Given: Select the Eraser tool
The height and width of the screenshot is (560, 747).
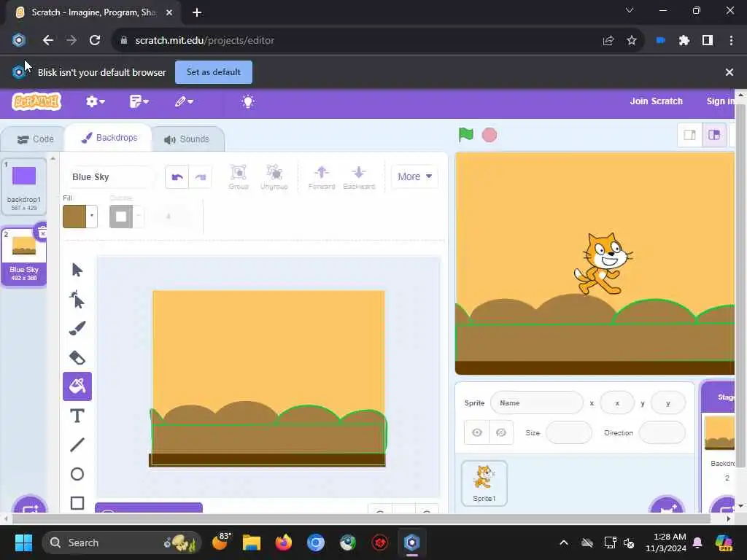Looking at the screenshot, I should pos(77,357).
